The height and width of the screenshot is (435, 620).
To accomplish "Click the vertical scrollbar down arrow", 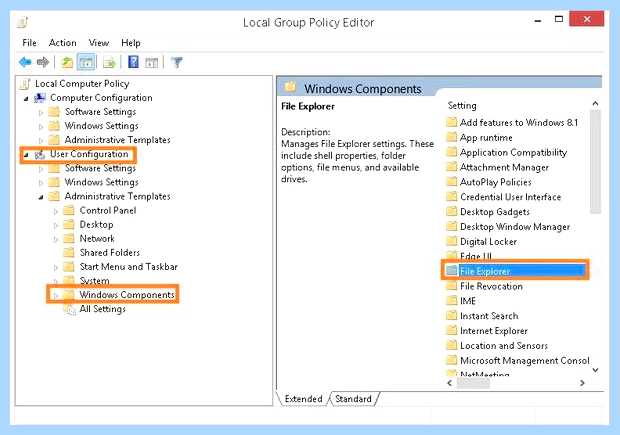I will point(595,370).
